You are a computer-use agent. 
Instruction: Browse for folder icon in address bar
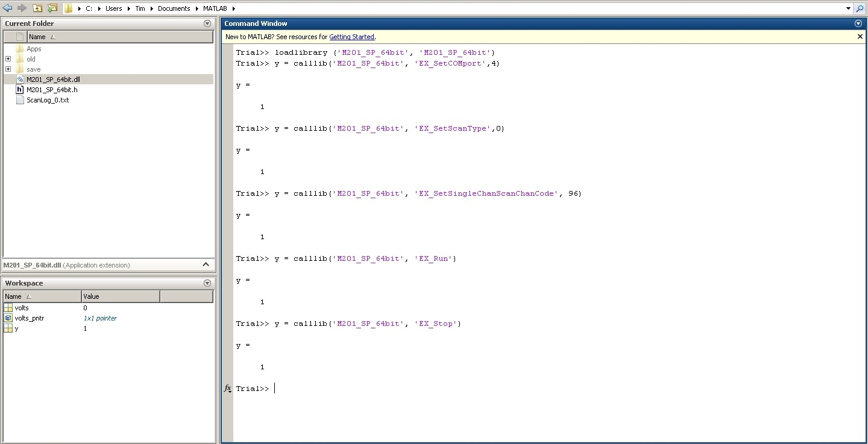pyautogui.click(x=52, y=8)
